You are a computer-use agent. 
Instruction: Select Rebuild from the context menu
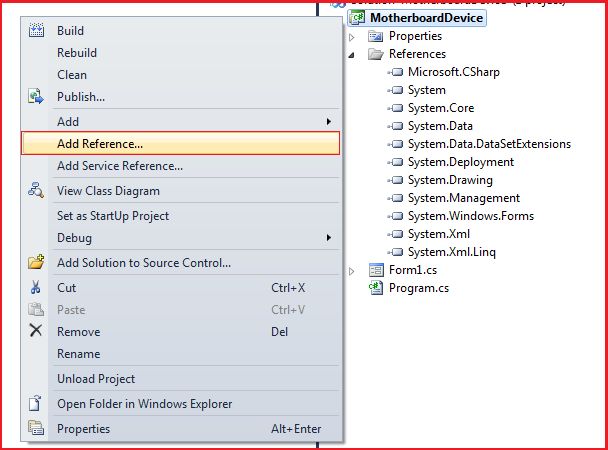click(77, 53)
